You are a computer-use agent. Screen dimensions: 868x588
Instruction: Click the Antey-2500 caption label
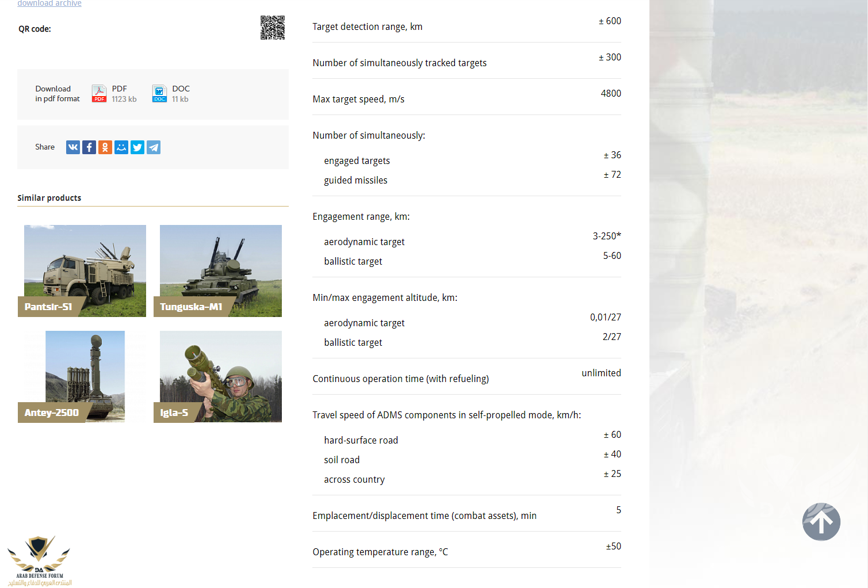(52, 413)
